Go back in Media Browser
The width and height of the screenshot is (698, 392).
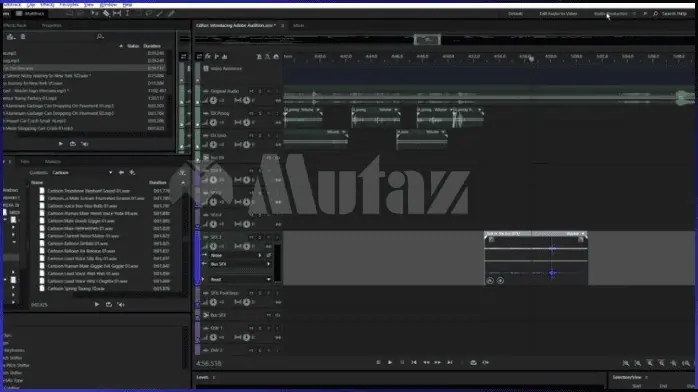(121, 172)
